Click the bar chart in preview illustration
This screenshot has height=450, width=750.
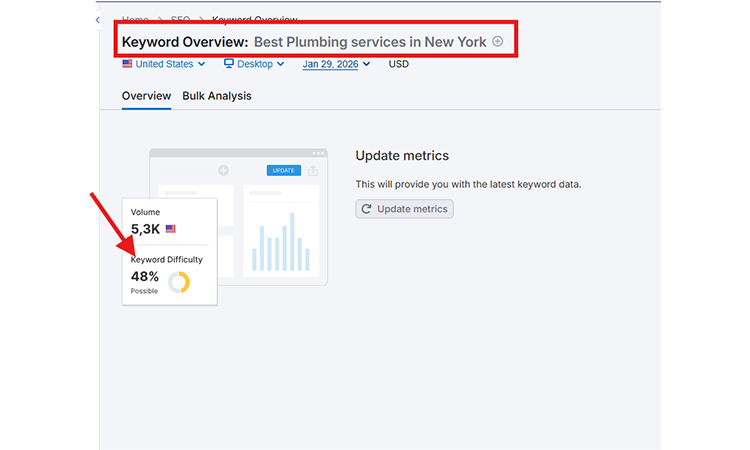280,246
